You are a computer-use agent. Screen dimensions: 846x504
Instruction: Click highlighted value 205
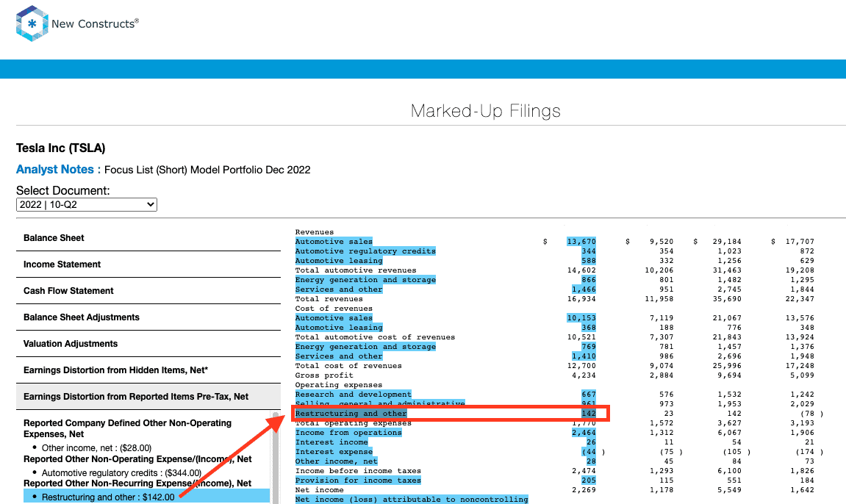pos(589,480)
